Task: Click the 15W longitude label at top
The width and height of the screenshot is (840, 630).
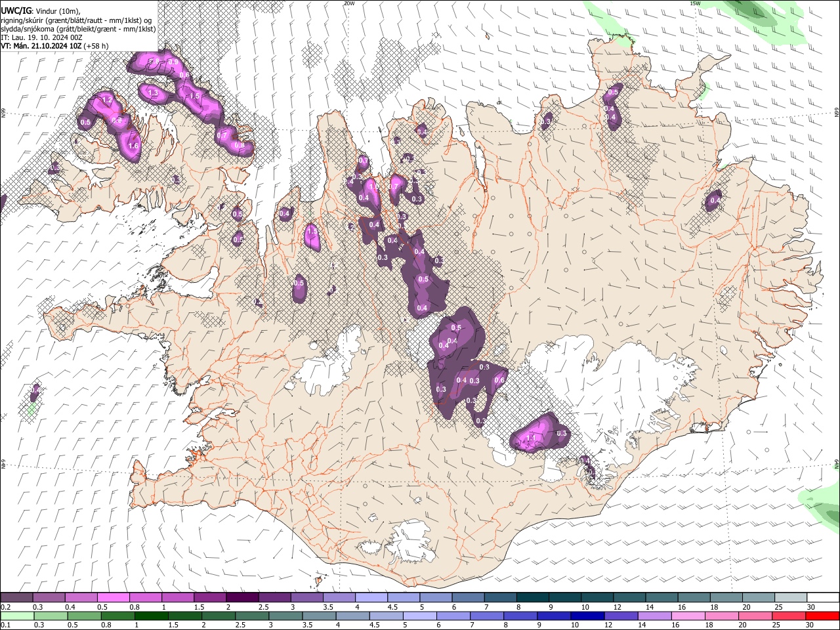Action: (695, 3)
